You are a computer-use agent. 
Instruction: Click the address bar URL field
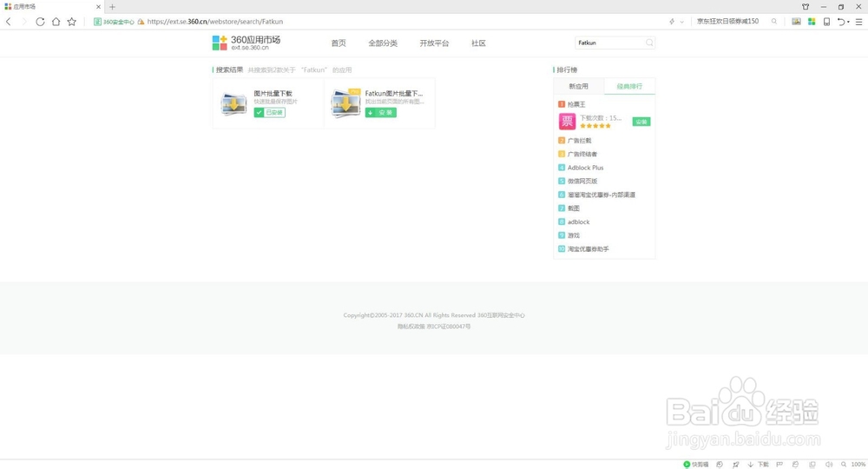214,22
